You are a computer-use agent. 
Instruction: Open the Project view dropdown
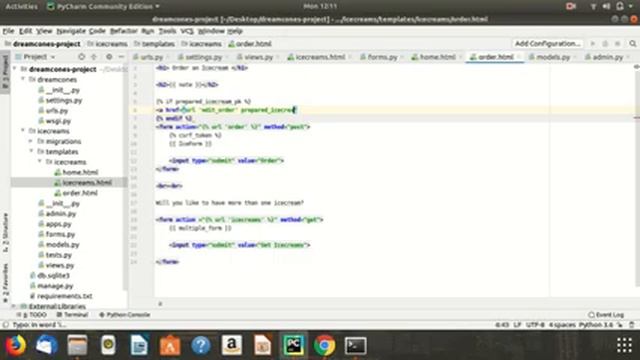[35, 57]
